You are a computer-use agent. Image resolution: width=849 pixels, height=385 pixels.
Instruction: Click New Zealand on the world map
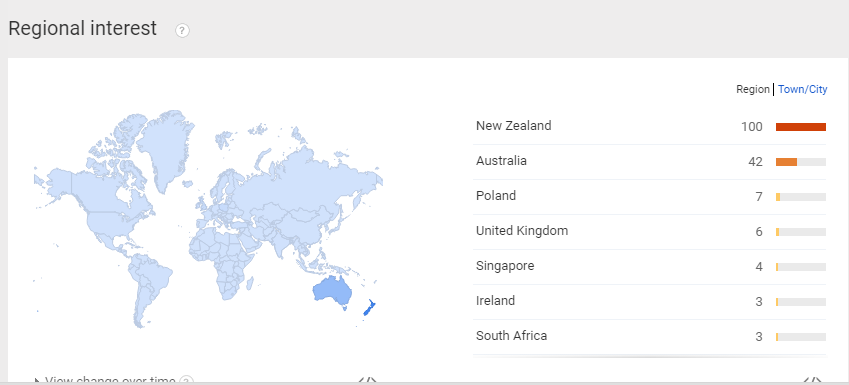tap(369, 308)
